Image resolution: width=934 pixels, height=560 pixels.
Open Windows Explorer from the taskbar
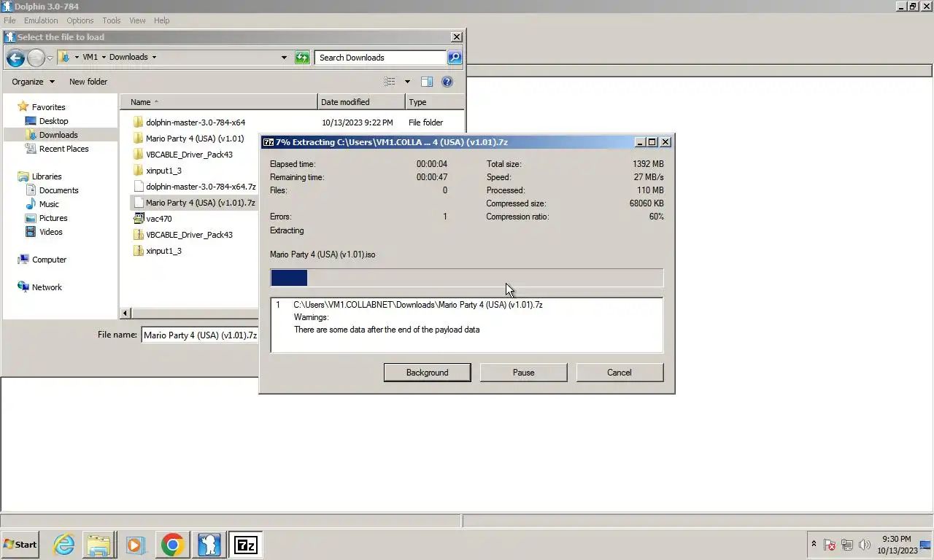click(x=99, y=545)
